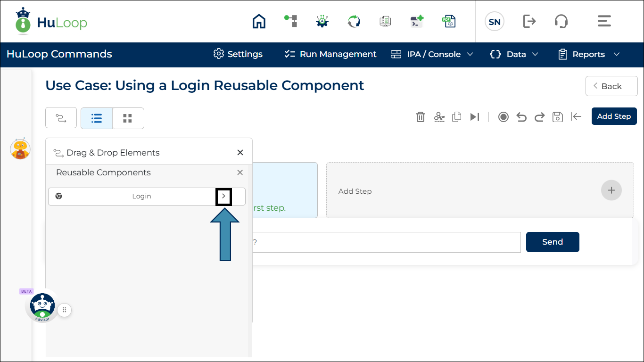Image resolution: width=644 pixels, height=362 pixels.
Task: Copy a step using the copy icon
Action: [x=456, y=116]
